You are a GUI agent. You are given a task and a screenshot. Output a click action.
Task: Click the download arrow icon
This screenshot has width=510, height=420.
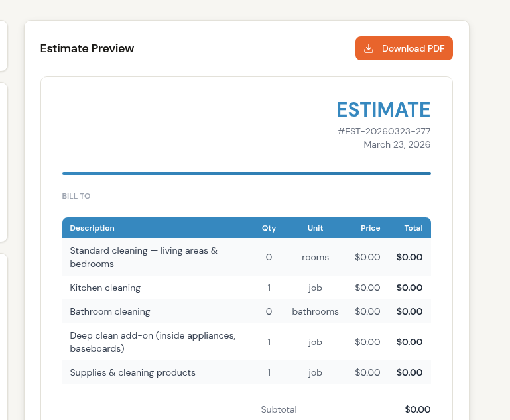click(x=369, y=48)
